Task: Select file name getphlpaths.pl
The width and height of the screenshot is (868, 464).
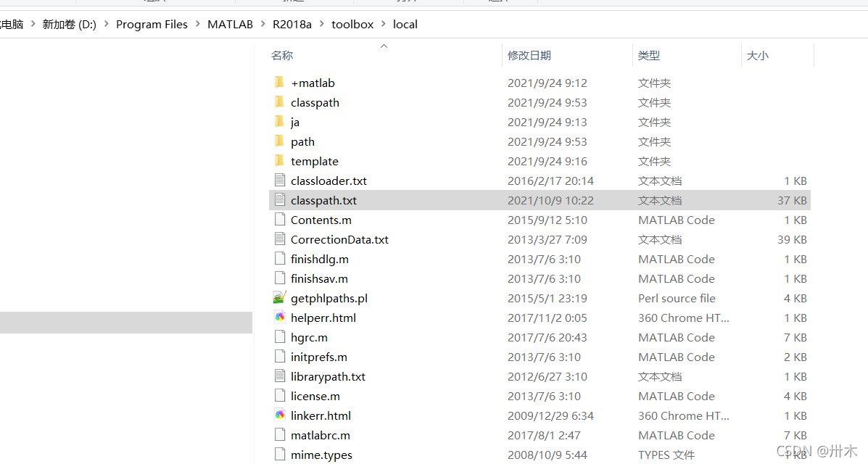Action: [328, 299]
